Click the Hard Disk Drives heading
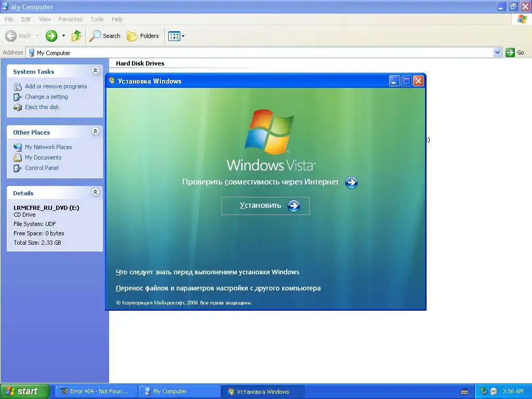Viewport: 532px width, 399px height. (x=140, y=63)
